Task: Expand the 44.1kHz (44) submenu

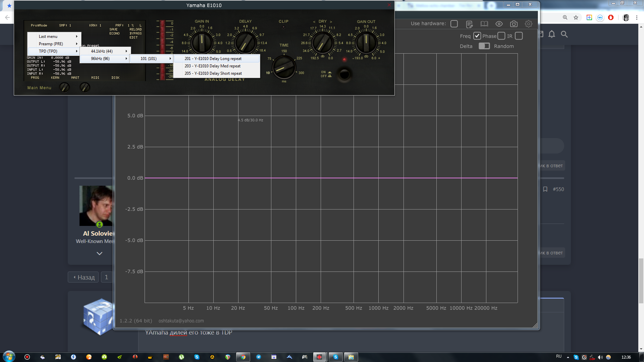Action: [105, 51]
